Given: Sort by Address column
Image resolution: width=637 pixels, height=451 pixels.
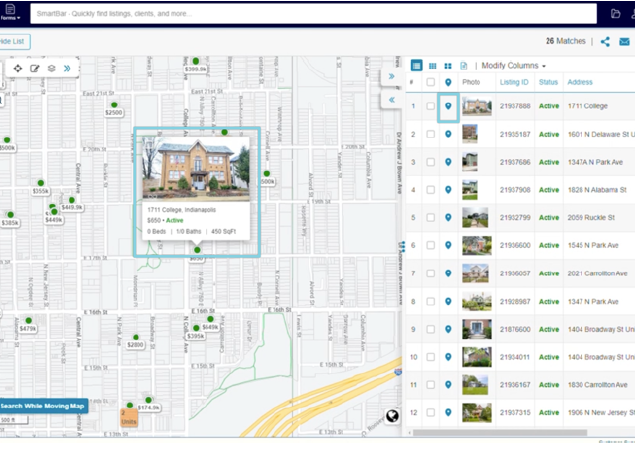Looking at the screenshot, I should pyautogui.click(x=580, y=82).
